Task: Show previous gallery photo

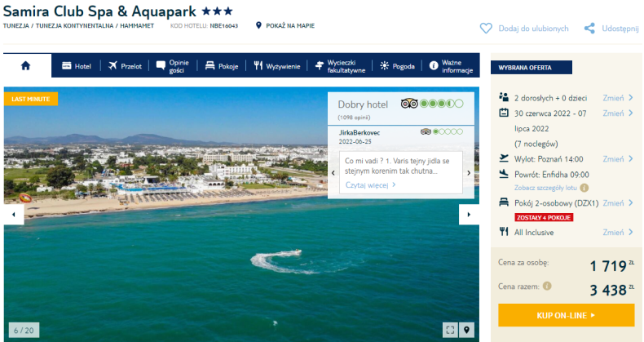Action: pyautogui.click(x=14, y=215)
